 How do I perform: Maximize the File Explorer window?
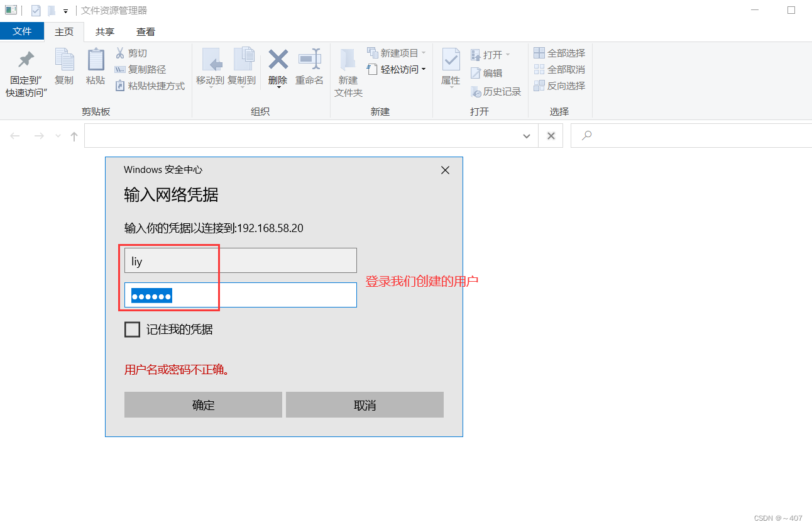pos(791,11)
